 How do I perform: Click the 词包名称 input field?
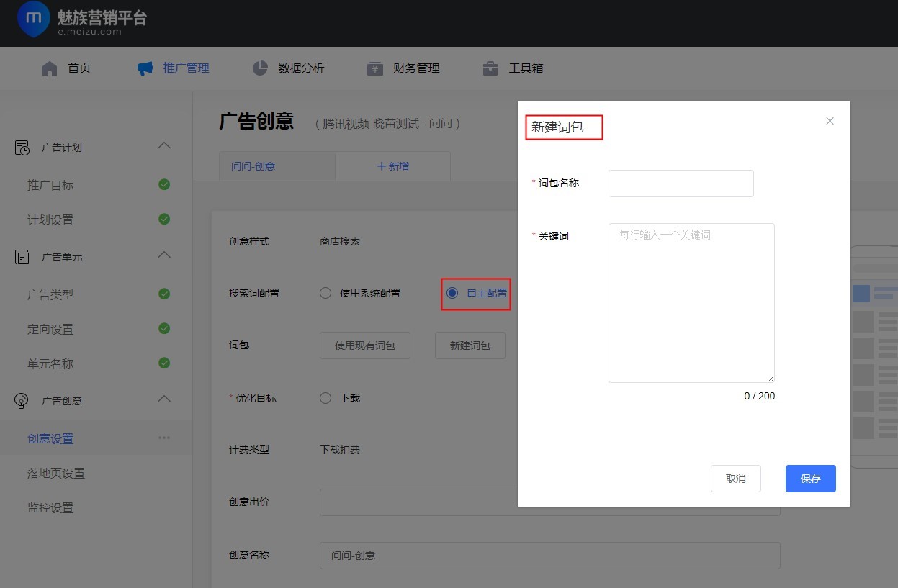click(680, 183)
